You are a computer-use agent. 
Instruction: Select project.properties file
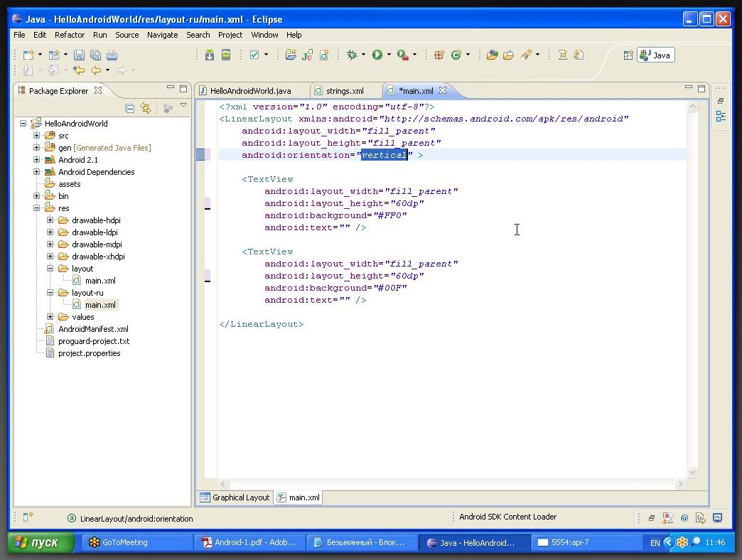[90, 352]
